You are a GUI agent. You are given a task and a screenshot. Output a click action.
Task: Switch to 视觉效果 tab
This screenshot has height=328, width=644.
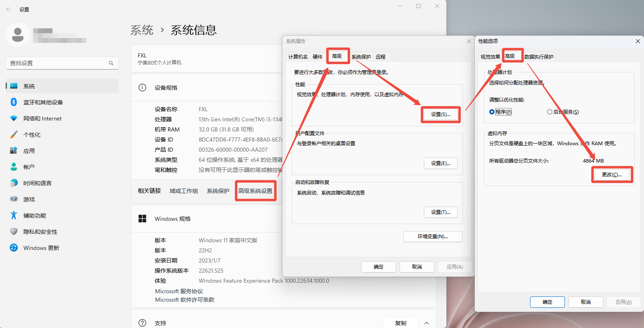(x=490, y=57)
